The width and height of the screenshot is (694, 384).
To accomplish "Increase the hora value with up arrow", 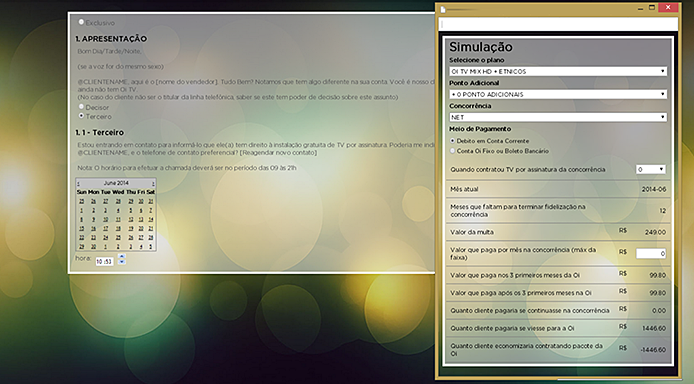I will tap(122, 256).
